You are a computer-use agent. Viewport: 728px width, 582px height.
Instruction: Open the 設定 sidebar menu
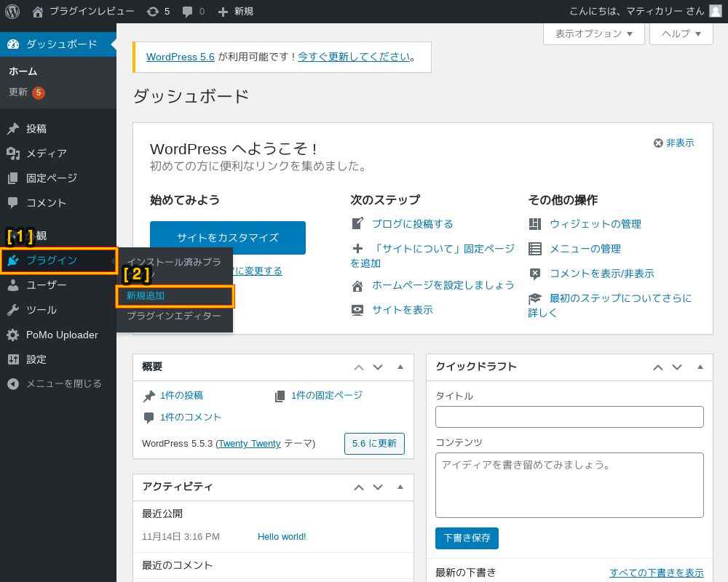pyautogui.click(x=58, y=359)
